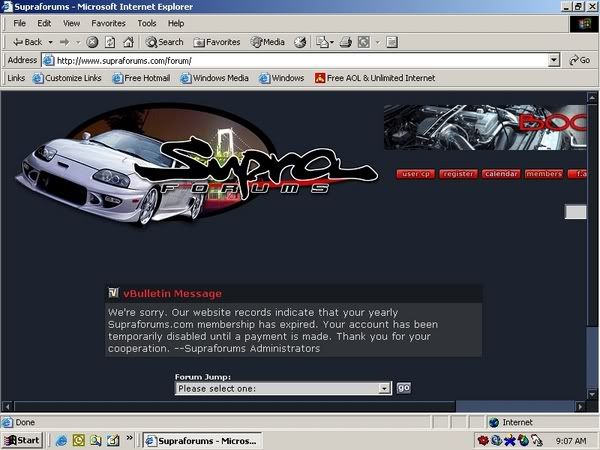This screenshot has width=600, height=450.
Task: Open the Windows link in Links bar
Action: 282,78
